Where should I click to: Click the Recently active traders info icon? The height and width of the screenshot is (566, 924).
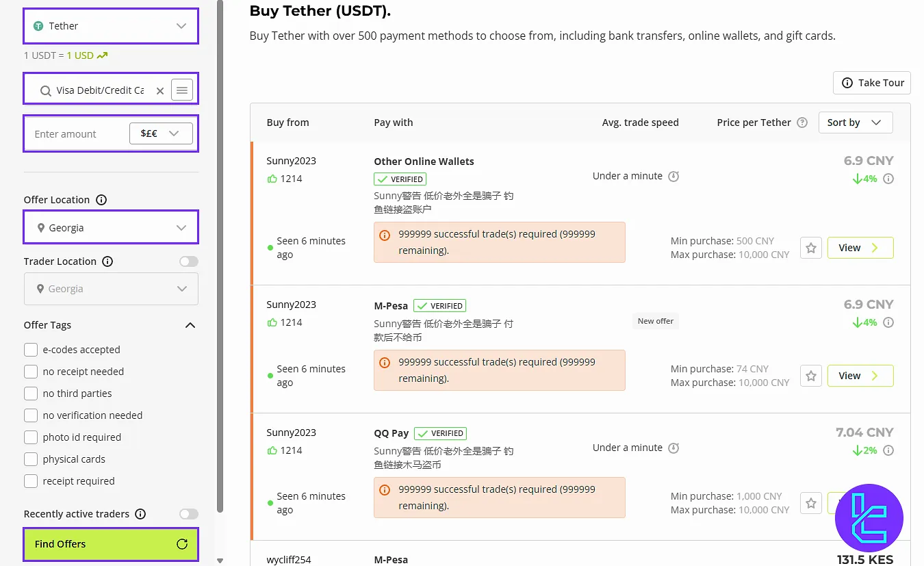coord(140,514)
